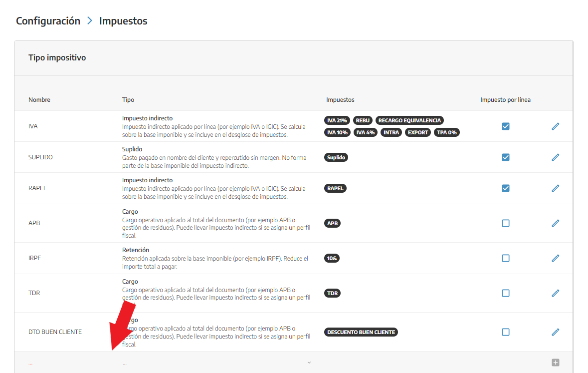Edit the IRPF retention row
The width and height of the screenshot is (588, 373).
[555, 258]
